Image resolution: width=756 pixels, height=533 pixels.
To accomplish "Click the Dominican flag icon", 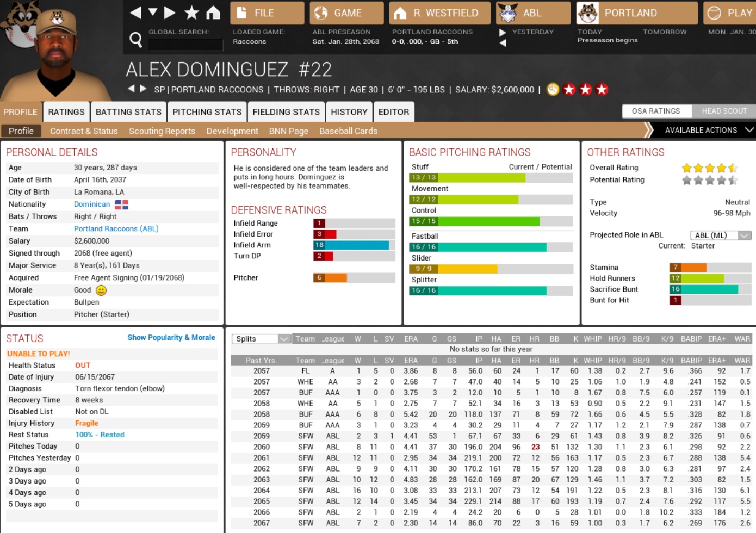I will [x=121, y=204].
